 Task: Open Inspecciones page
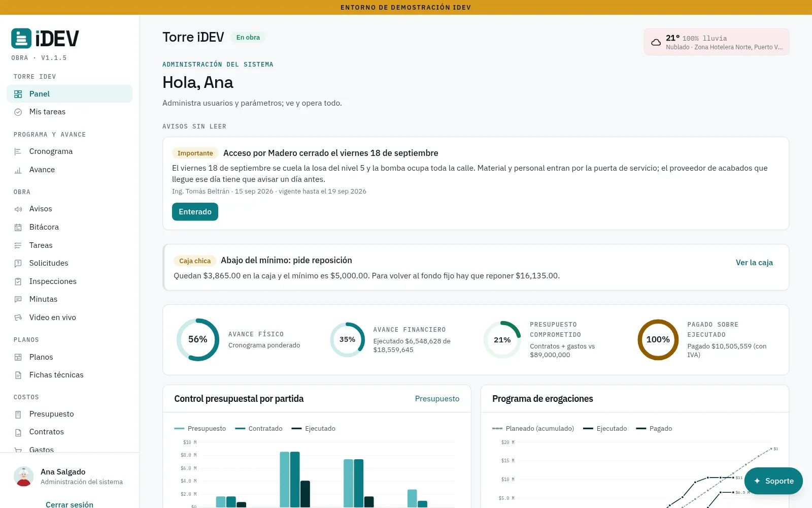pyautogui.click(x=70, y=281)
